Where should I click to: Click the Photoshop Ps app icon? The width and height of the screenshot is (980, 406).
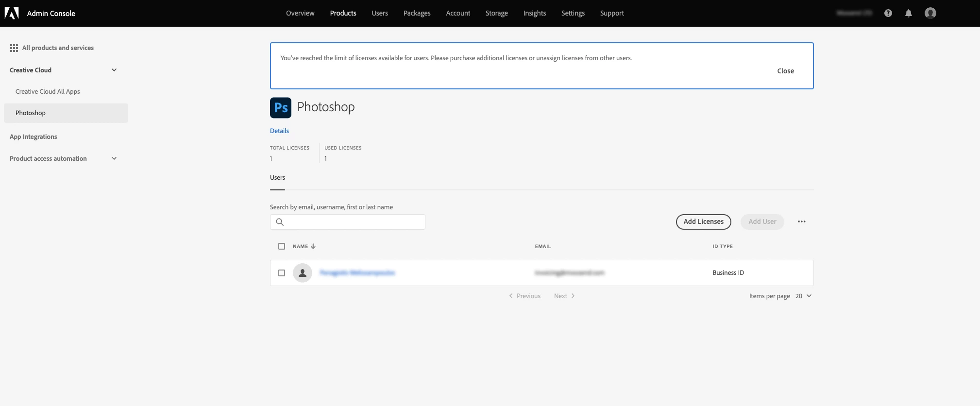click(x=281, y=108)
